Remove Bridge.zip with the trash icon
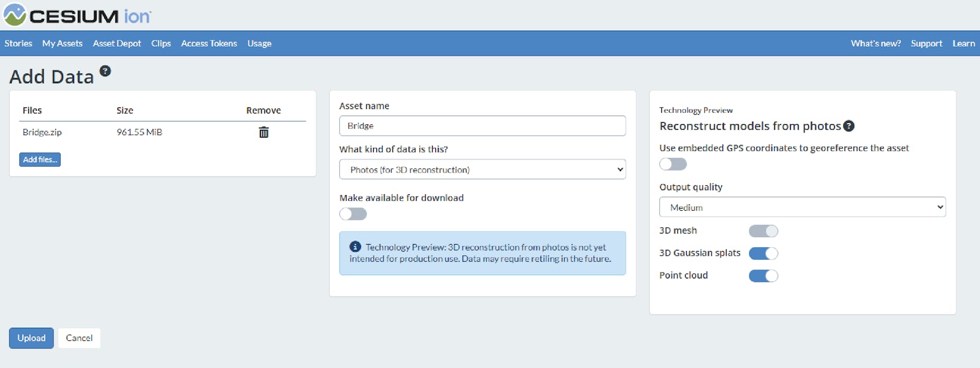Image resolution: width=980 pixels, height=368 pixels. tap(264, 132)
